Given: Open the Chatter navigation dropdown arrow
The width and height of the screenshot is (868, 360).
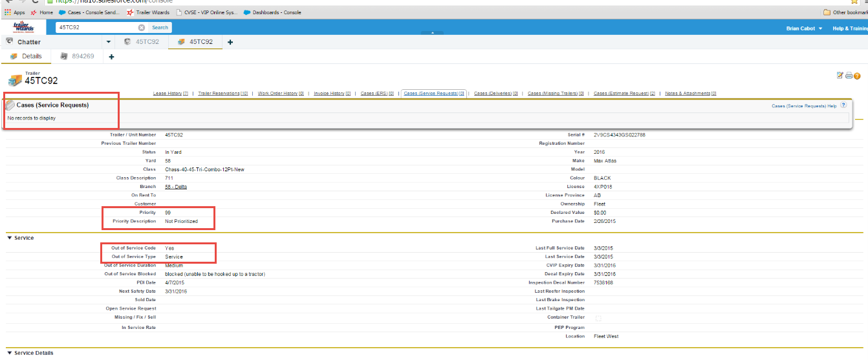Looking at the screenshot, I should pos(109,42).
